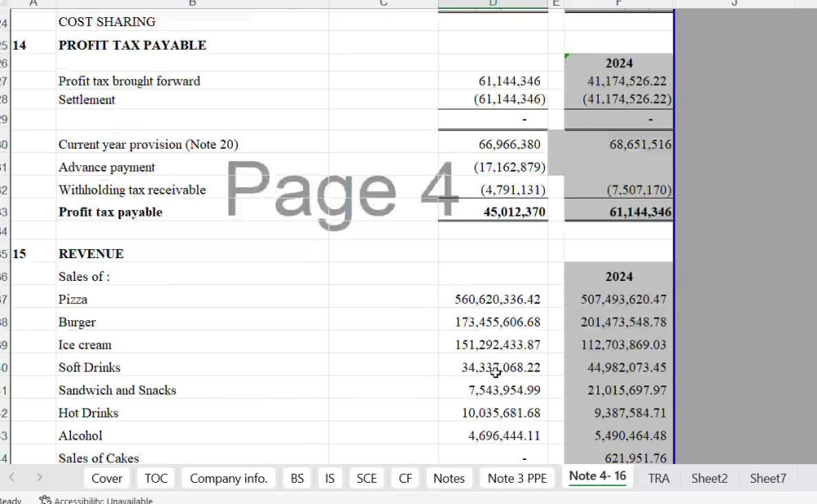The width and height of the screenshot is (817, 504).
Task: Click the 507,493,620.47 Pizza 2024 value
Action: click(623, 300)
